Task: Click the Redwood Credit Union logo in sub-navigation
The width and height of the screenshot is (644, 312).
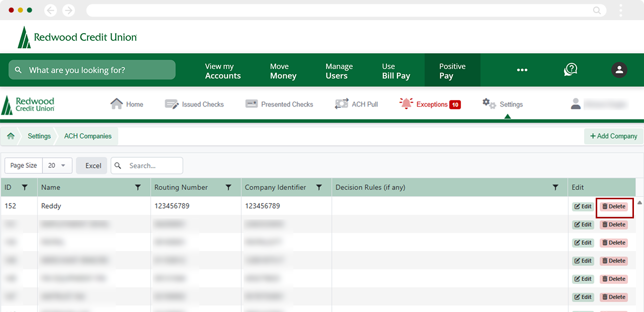Action: [x=28, y=104]
